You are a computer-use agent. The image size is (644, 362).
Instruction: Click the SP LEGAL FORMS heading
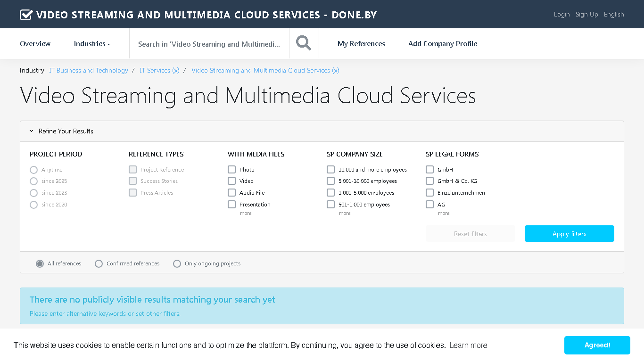452,154
